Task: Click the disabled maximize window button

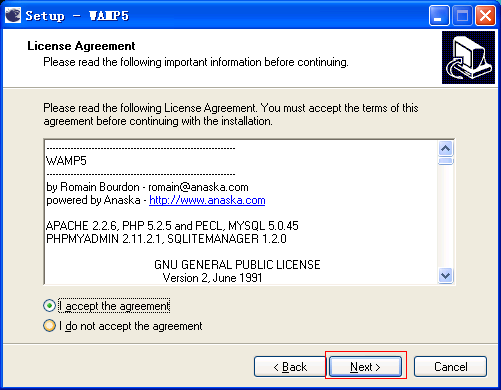Action: pyautogui.click(x=462, y=15)
